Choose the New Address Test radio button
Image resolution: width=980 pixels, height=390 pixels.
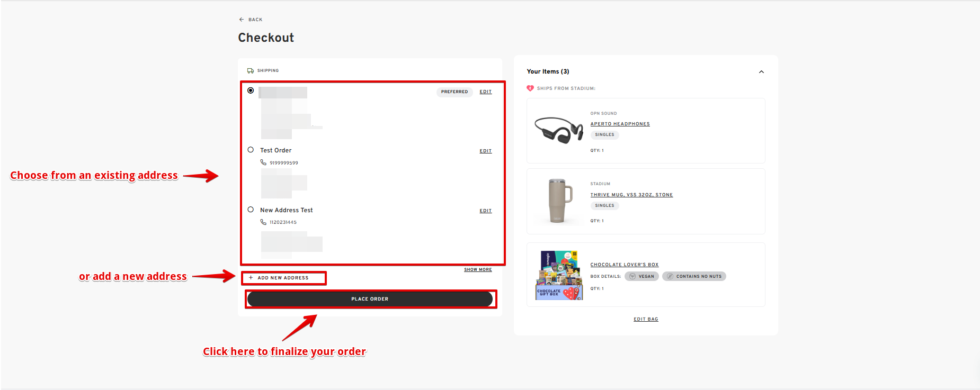251,210
